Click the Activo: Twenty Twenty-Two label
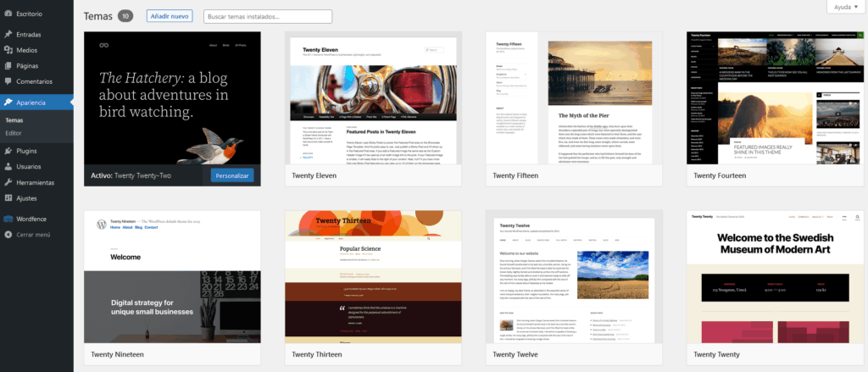Screen dimensions: 868x372 point(131,175)
